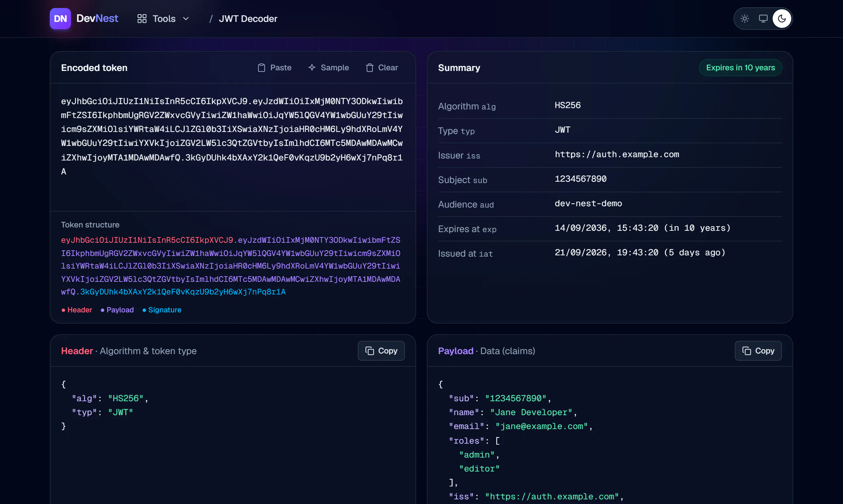
Task: Click the Issuer iss label
Action: (459, 155)
